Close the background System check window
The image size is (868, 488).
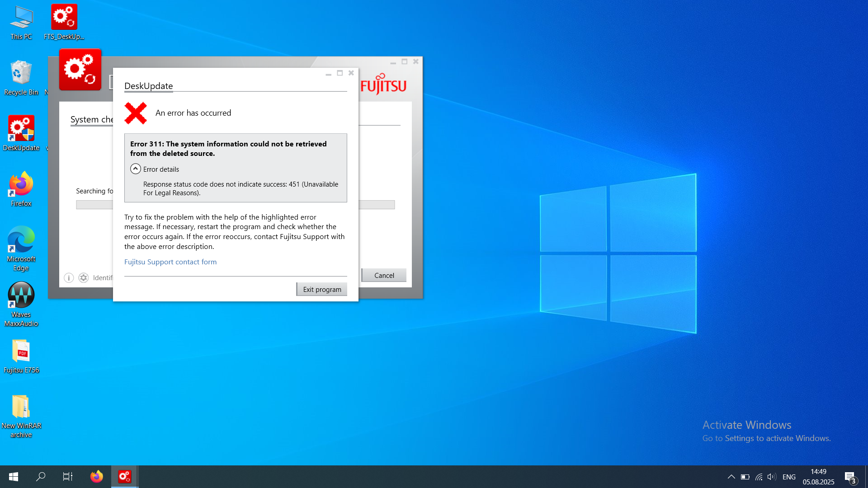[416, 61]
